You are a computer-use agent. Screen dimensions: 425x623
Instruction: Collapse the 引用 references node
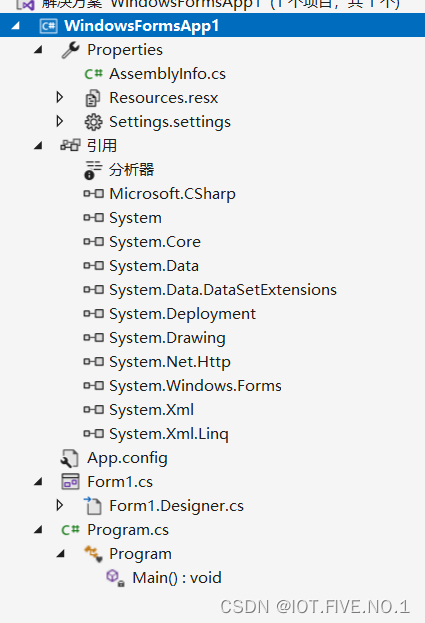[39, 146]
